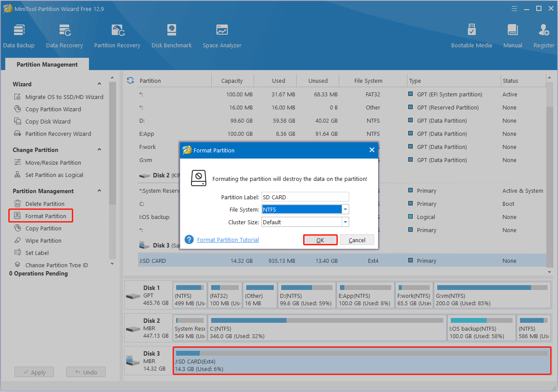559x392 pixels.
Task: Click J:SD CARD(Ext4) block in Disk 3 map
Action: pos(362,361)
